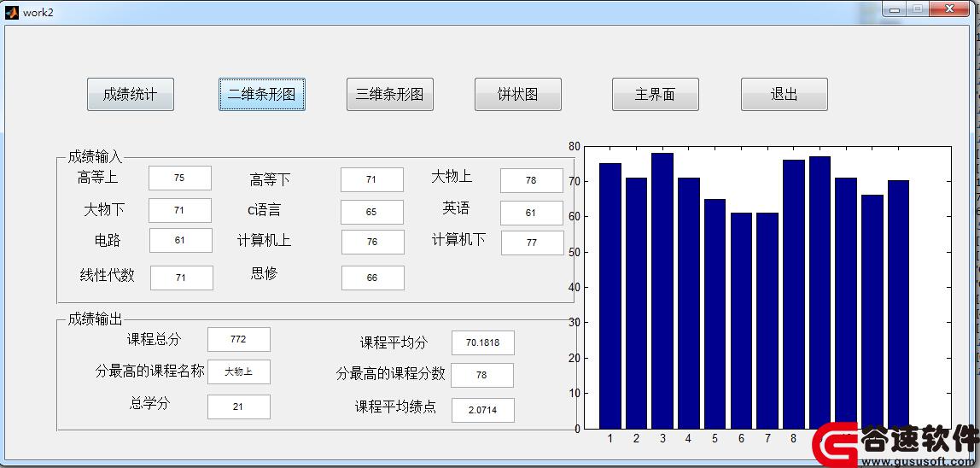
Task: Click bar 3, the tallest bar
Action: coord(662,291)
